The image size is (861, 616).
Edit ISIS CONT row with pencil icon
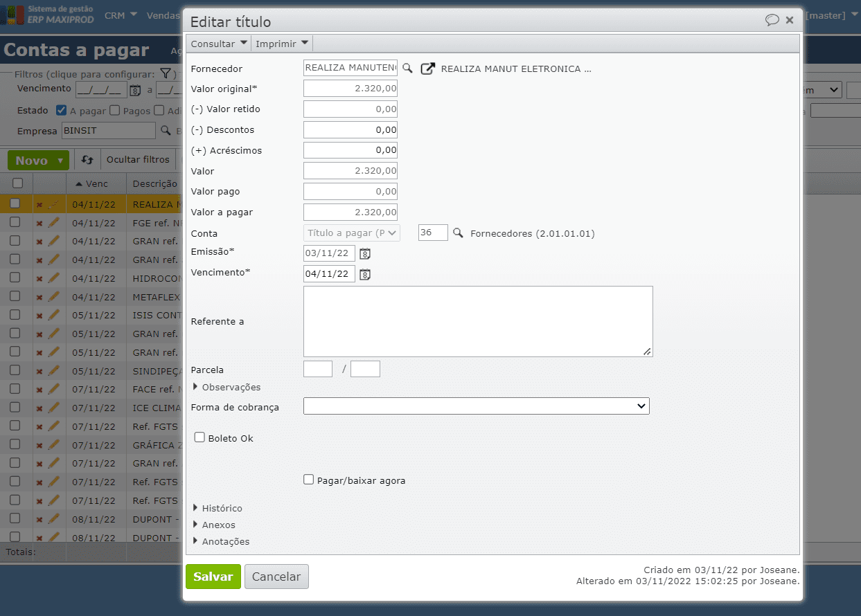53,315
